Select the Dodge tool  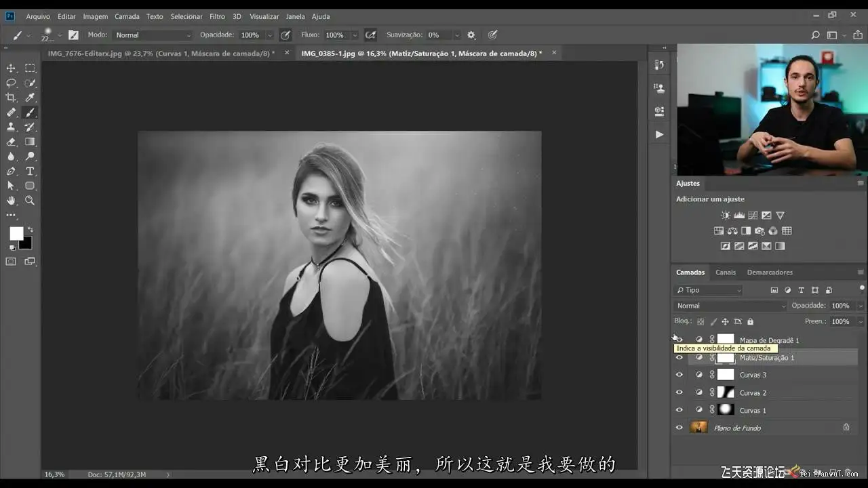click(31, 157)
